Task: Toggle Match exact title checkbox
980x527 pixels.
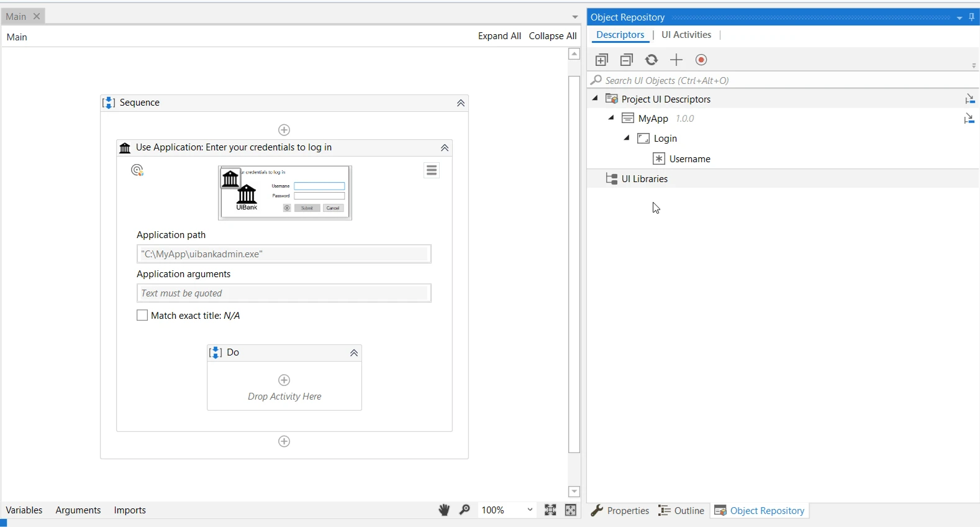Action: coord(142,315)
